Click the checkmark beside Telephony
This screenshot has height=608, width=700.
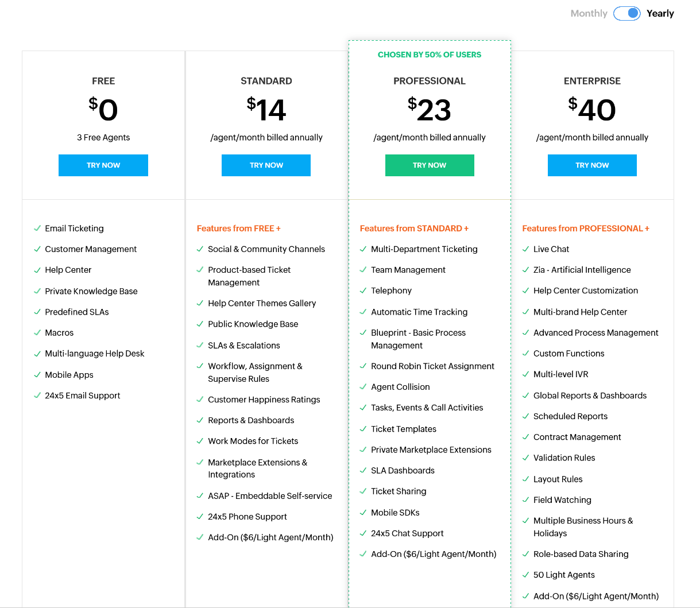pyautogui.click(x=363, y=291)
